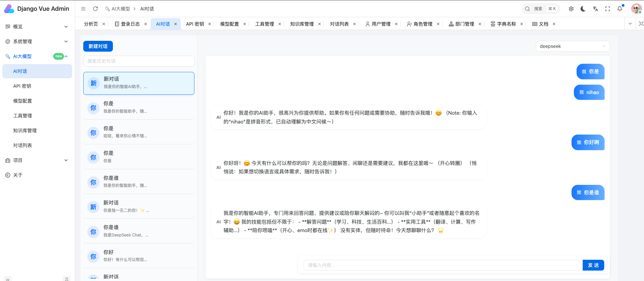The image size is (644, 281).
Task: Open notifications bell icon
Action: click(620, 9)
